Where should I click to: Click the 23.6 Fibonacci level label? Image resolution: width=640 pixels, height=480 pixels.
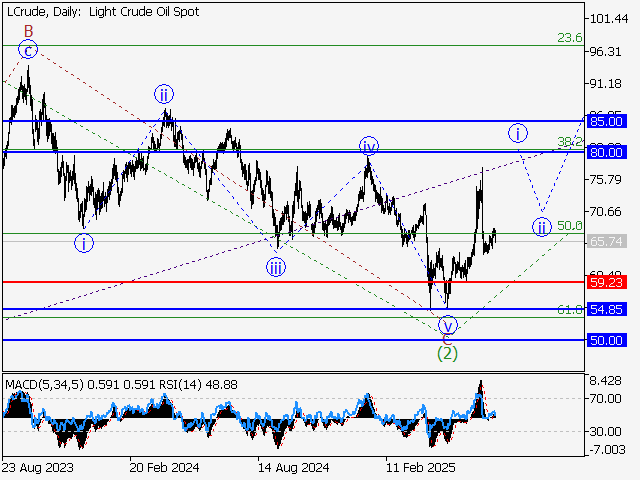(569, 38)
